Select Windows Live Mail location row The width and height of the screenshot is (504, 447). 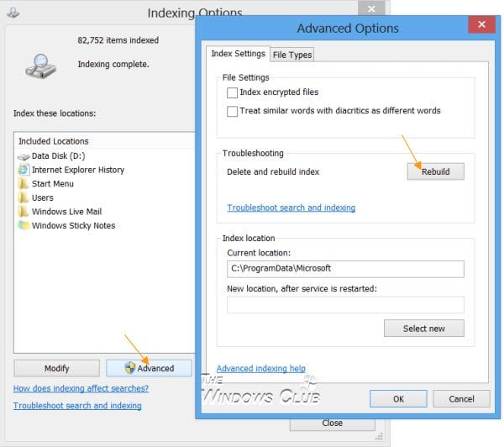(x=104, y=212)
